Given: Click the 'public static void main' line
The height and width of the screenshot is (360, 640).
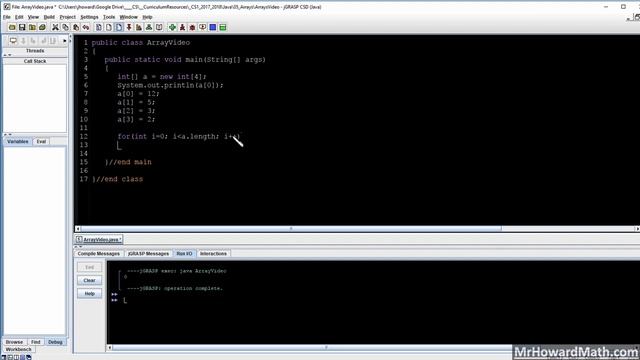Looking at the screenshot, I should tap(185, 60).
